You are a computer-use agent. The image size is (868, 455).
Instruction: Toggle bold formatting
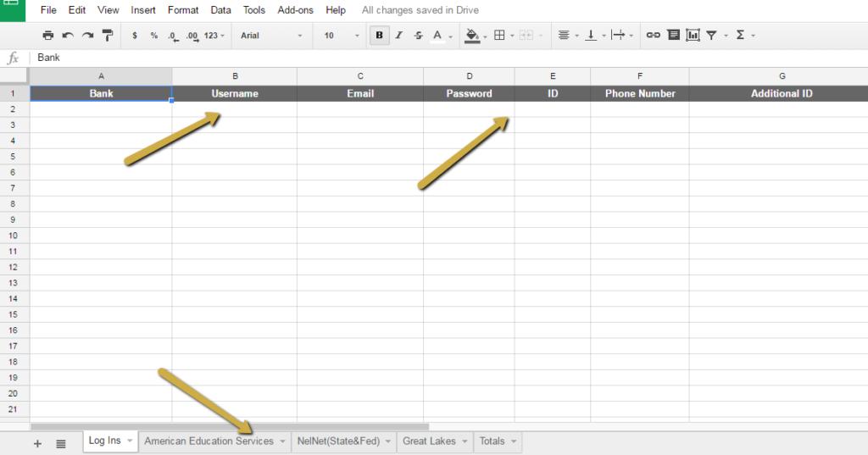(379, 36)
